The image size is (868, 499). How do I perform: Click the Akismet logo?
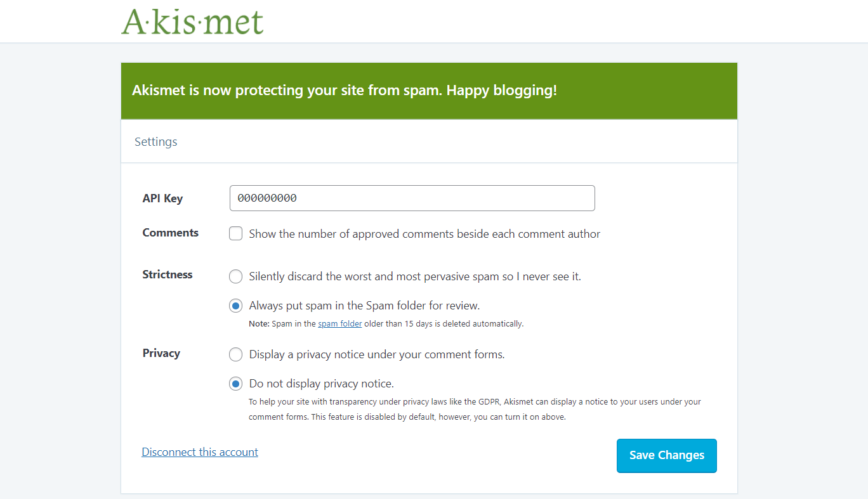192,22
